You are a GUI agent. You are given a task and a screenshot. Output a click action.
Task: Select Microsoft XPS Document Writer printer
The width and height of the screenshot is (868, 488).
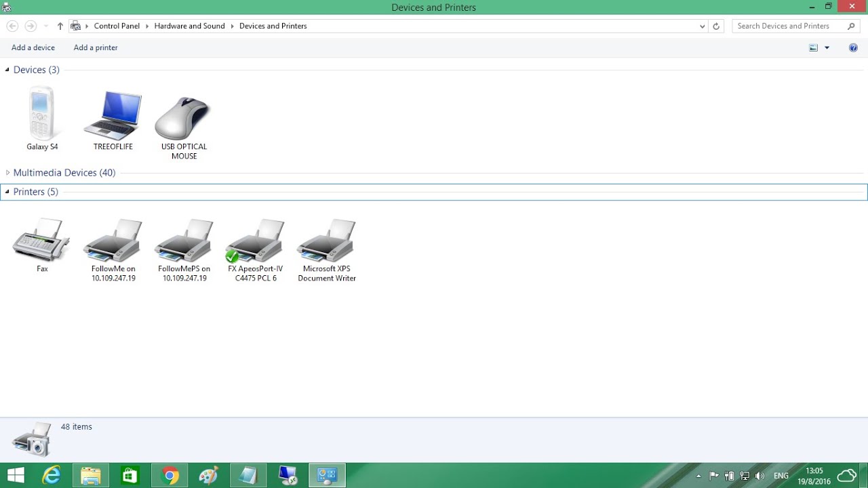tap(327, 250)
